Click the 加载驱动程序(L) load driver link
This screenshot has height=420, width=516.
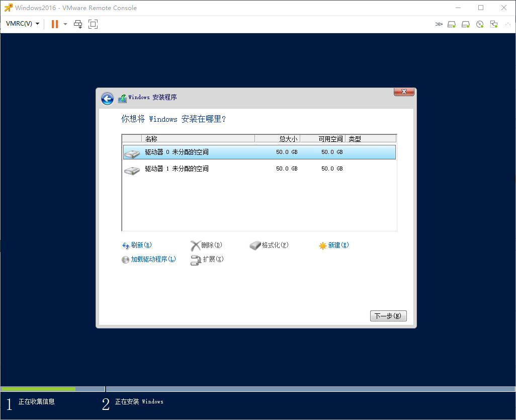(153, 259)
